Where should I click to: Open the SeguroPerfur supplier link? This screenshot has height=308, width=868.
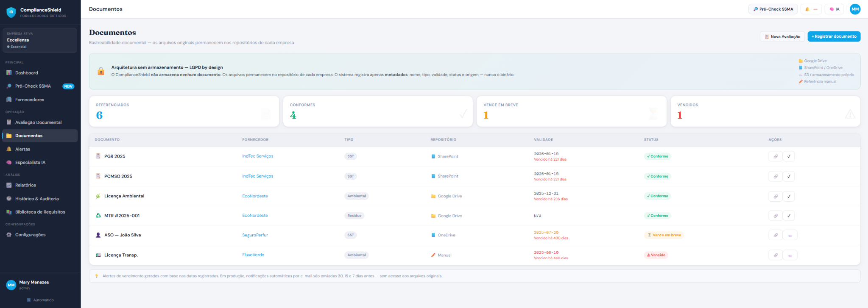(255, 235)
